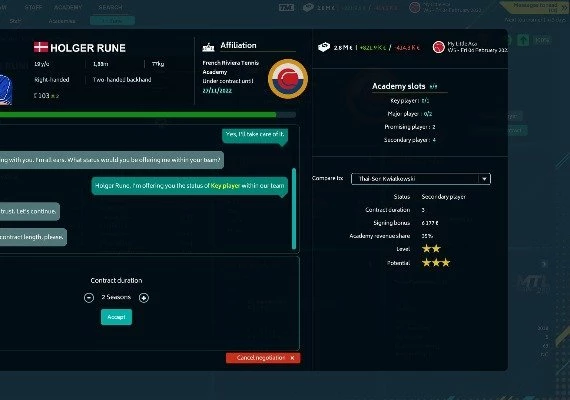The image size is (570, 400).
Task: Click the green up-arrow icon in background
Action: click(523, 40)
